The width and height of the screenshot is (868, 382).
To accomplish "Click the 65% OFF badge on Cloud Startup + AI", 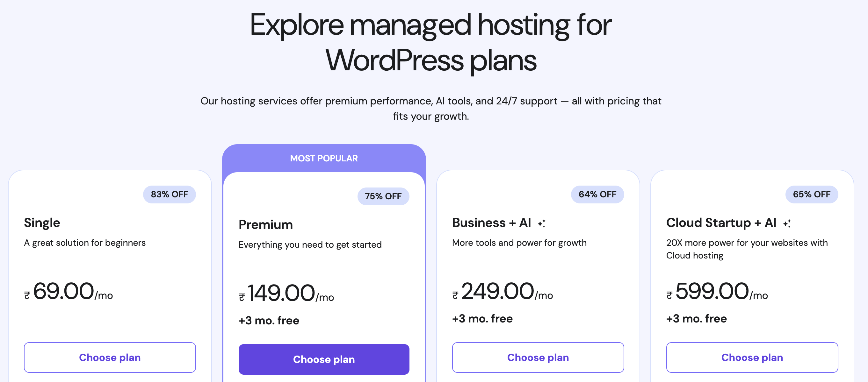I will point(811,194).
